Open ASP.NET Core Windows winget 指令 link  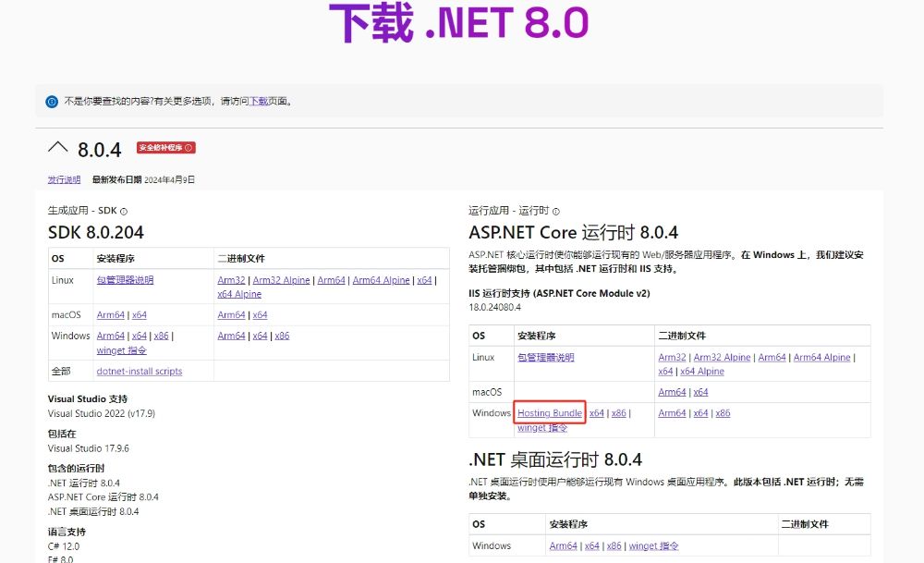coord(542,428)
